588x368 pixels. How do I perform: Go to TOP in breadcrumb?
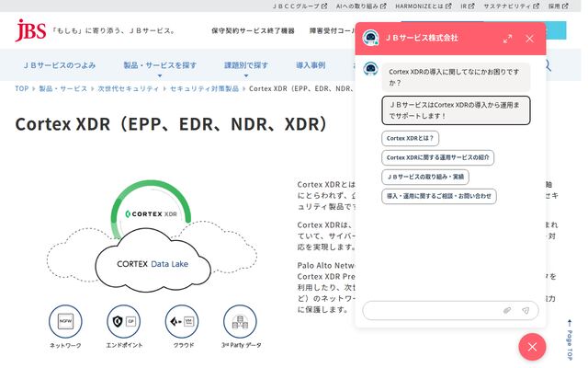(21, 88)
